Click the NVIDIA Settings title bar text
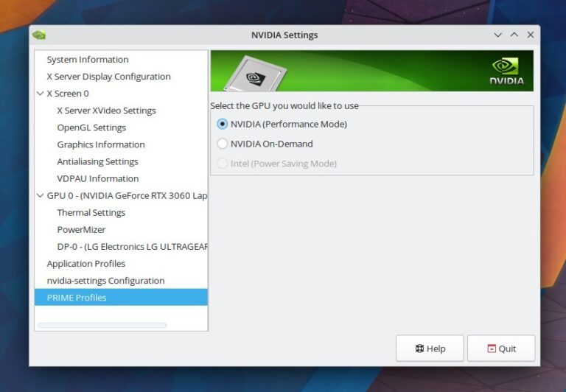This screenshot has width=566, height=392. pos(284,35)
